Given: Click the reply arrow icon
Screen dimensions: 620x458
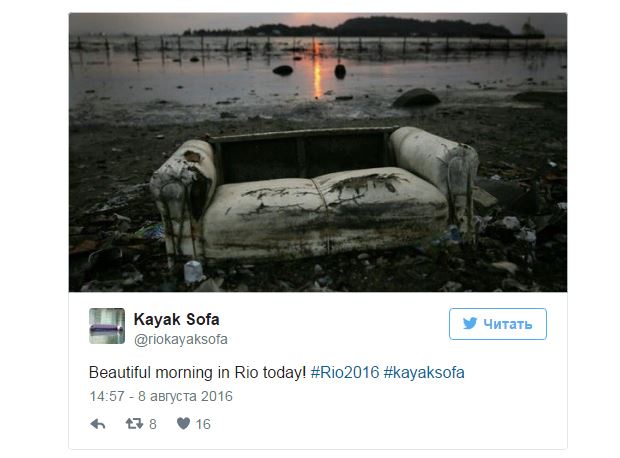Looking at the screenshot, I should 98,424.
